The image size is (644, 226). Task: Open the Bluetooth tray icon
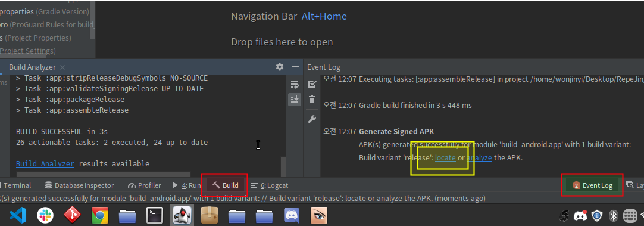coord(614,215)
